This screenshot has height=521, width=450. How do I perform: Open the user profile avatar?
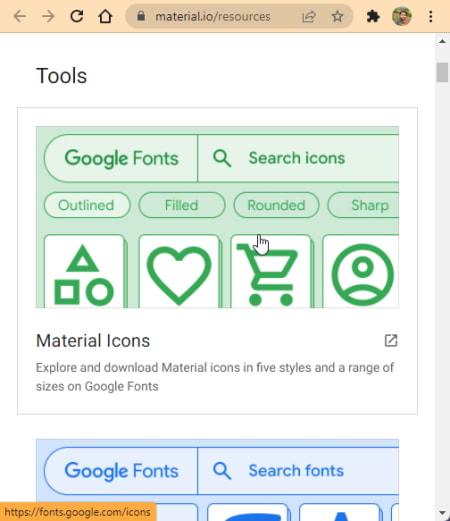point(402,16)
